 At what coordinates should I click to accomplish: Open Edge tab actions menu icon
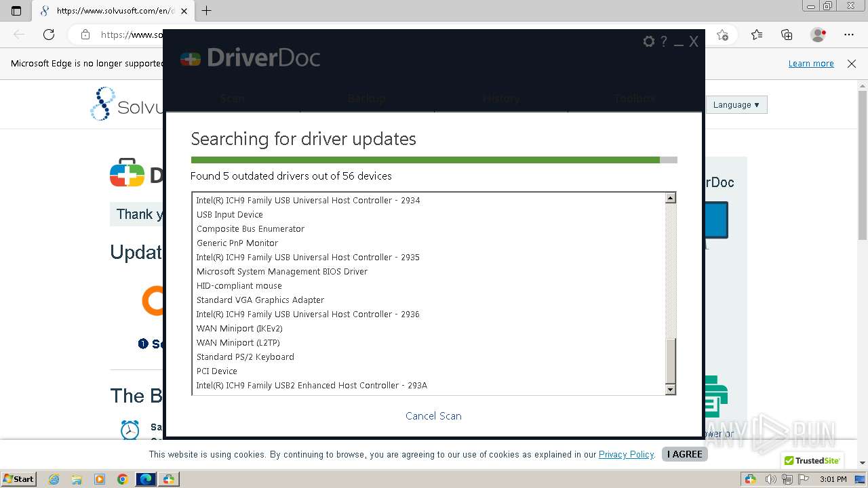[x=16, y=11]
